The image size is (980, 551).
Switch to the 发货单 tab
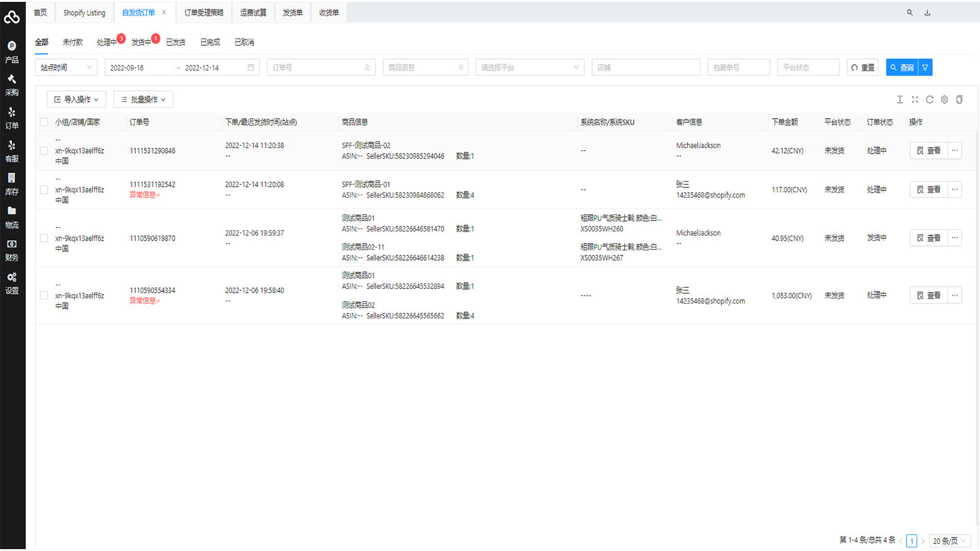coord(293,12)
